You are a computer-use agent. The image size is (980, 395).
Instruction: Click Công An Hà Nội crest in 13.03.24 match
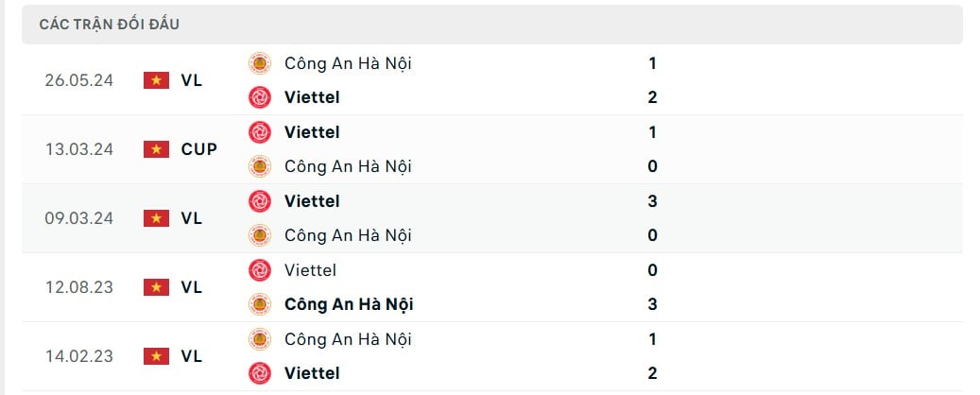pyautogui.click(x=259, y=166)
